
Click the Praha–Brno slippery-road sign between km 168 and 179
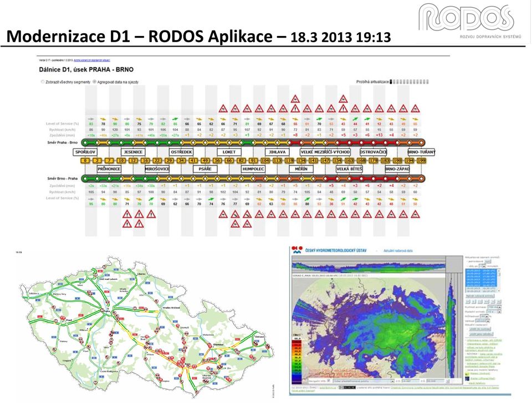(x=367, y=109)
